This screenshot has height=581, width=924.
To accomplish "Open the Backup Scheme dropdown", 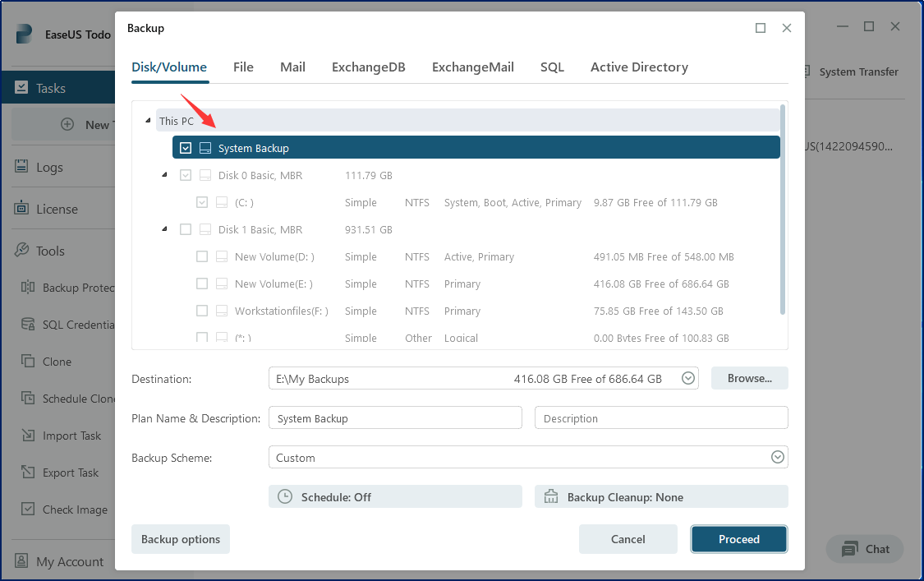I will click(777, 458).
